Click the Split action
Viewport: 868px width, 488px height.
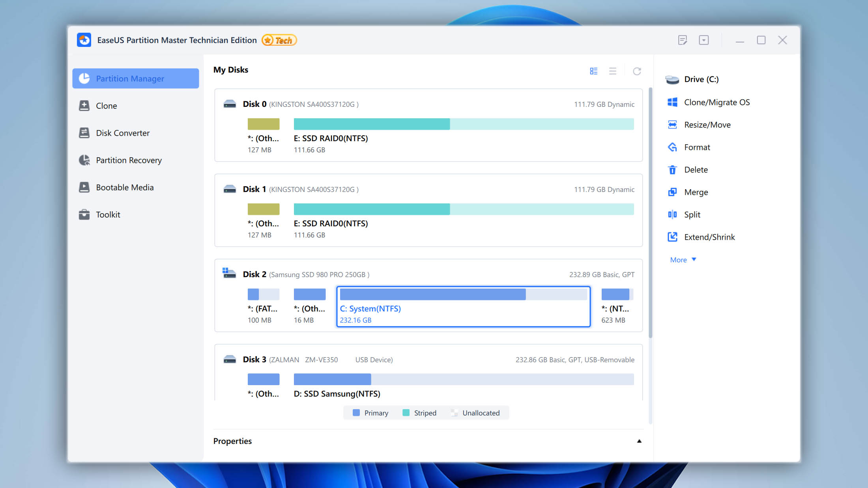pyautogui.click(x=692, y=214)
